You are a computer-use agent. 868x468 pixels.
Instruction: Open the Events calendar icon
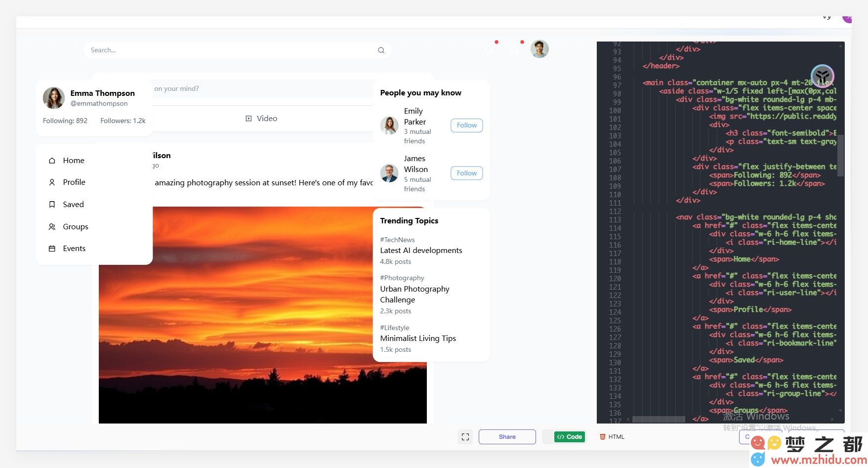[52, 249]
